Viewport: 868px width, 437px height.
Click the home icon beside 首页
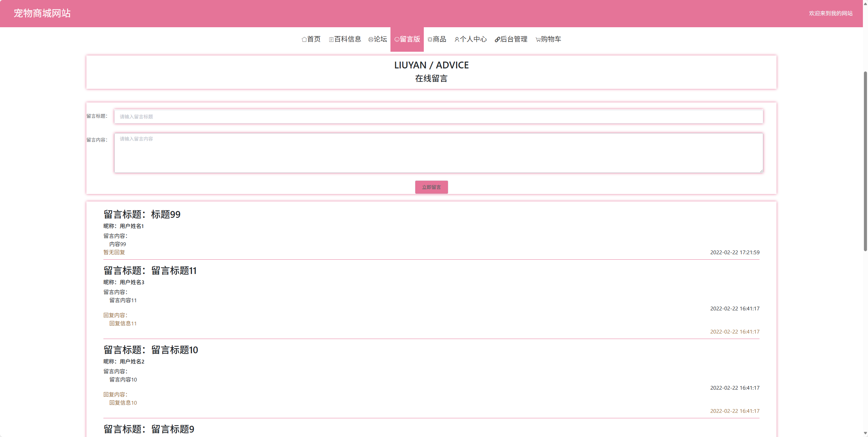304,39
